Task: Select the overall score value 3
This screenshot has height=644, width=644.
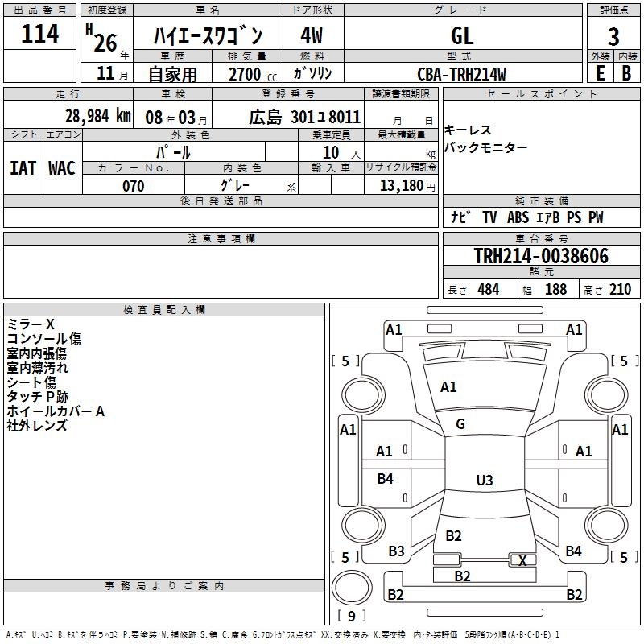Action: pos(613,37)
